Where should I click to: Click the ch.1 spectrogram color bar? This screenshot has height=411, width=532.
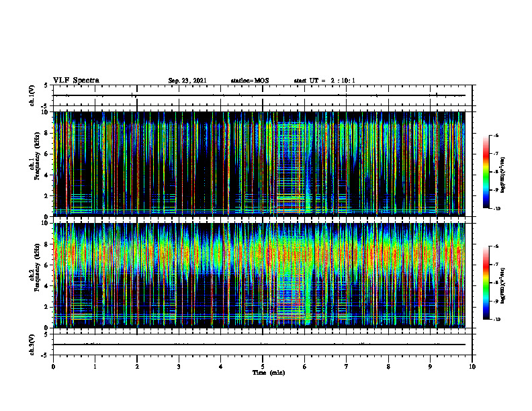point(486,172)
